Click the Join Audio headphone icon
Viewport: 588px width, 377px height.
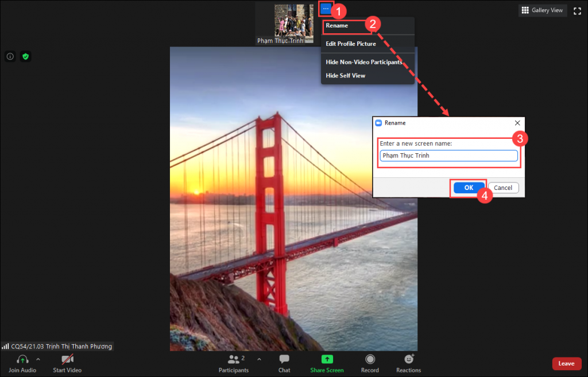coord(22,359)
